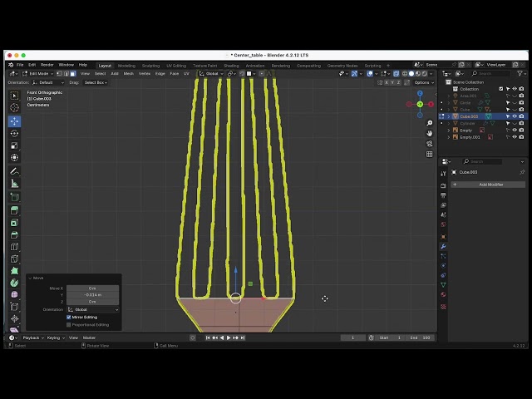Collapse the Move operator panel

[x=30, y=278]
